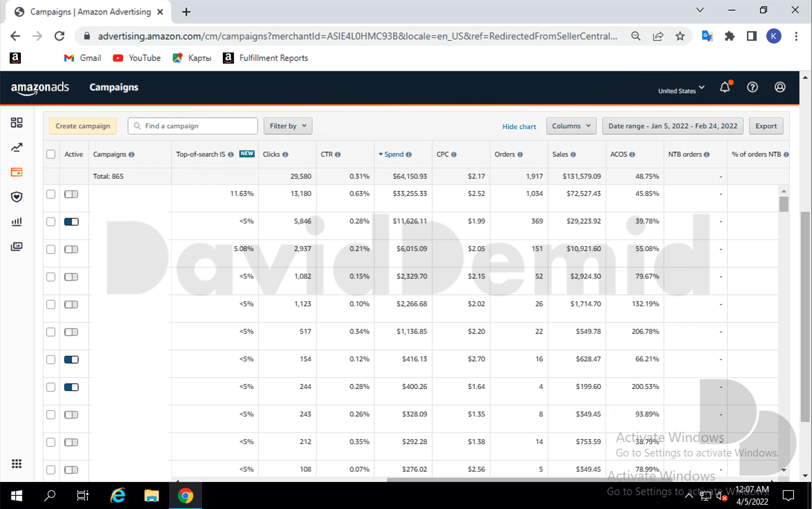Focus the Find a campaign search field

(x=192, y=126)
